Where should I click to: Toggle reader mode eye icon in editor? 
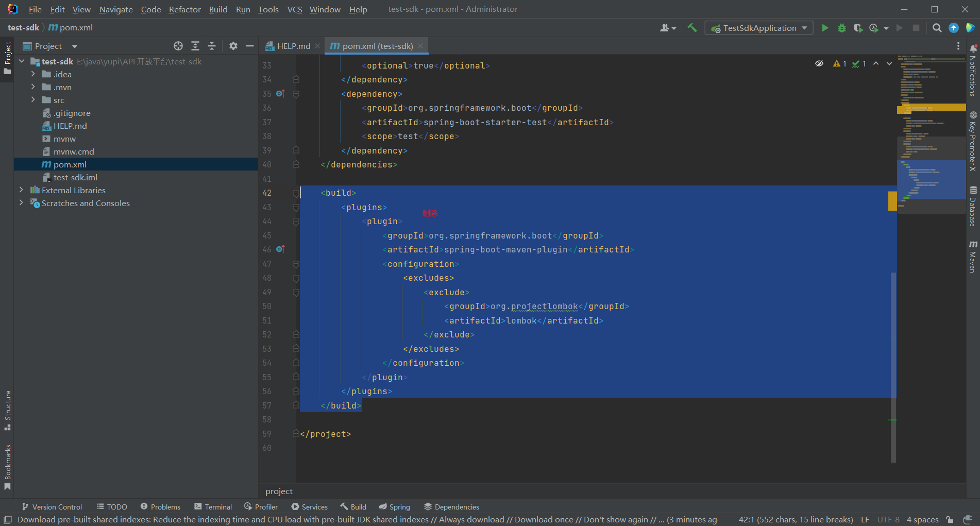coord(819,63)
